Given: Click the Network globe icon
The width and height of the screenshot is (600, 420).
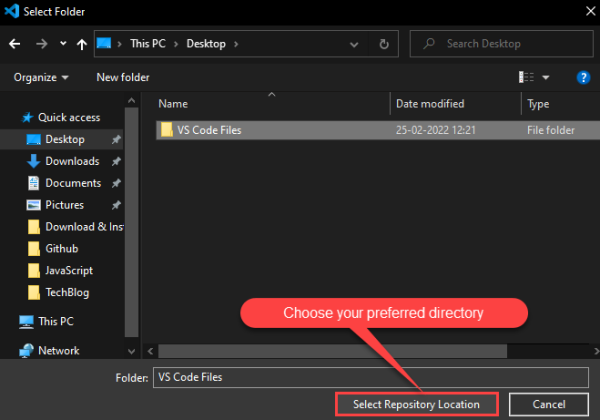Looking at the screenshot, I should [x=26, y=350].
